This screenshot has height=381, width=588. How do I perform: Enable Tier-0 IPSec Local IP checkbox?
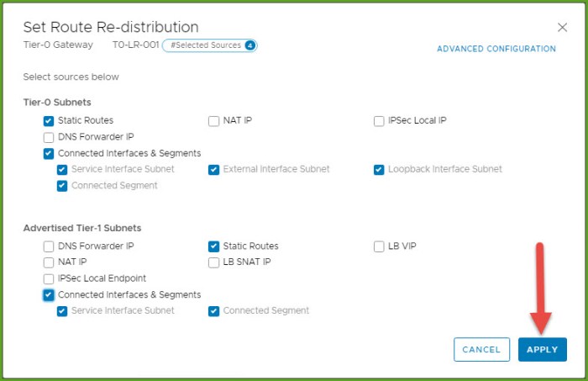pos(379,120)
